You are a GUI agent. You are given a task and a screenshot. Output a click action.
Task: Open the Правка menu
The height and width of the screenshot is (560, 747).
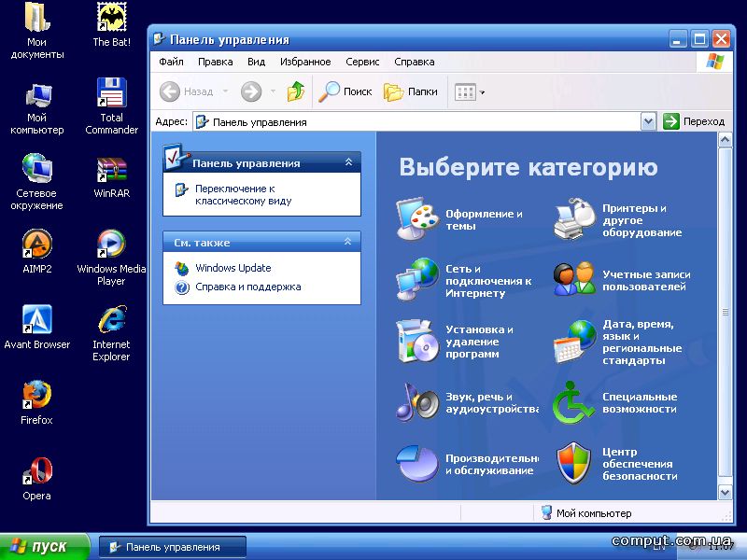coord(216,62)
